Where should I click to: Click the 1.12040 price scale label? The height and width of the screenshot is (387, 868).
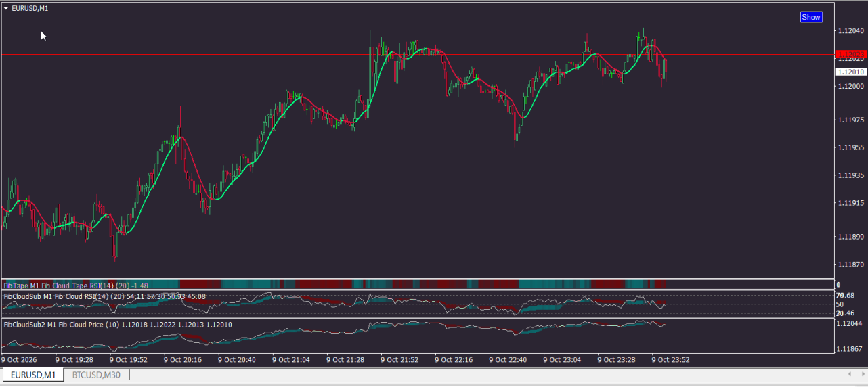coord(850,31)
